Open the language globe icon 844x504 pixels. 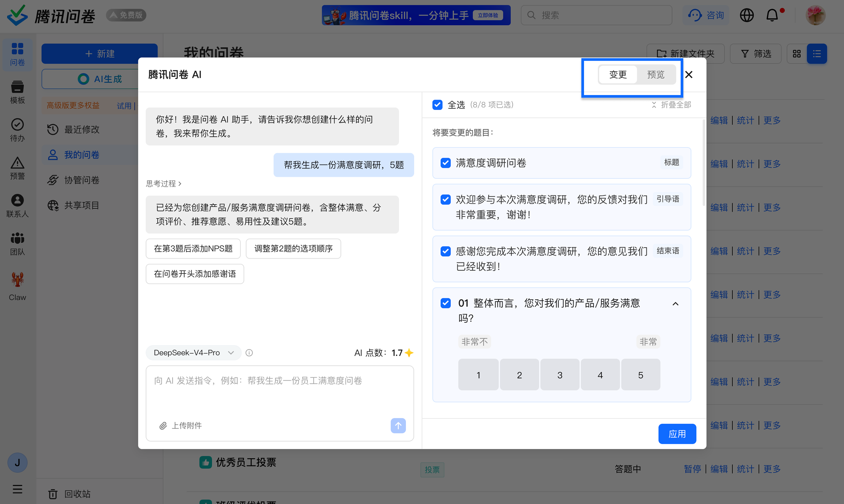tap(747, 15)
